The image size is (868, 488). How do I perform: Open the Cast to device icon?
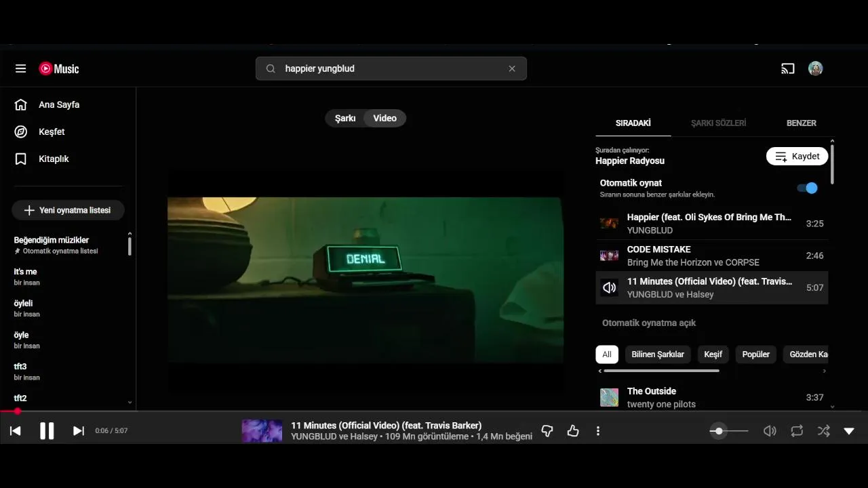click(x=788, y=68)
